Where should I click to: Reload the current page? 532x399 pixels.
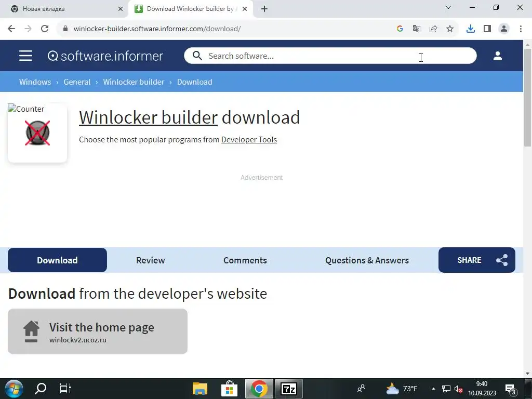click(x=45, y=29)
